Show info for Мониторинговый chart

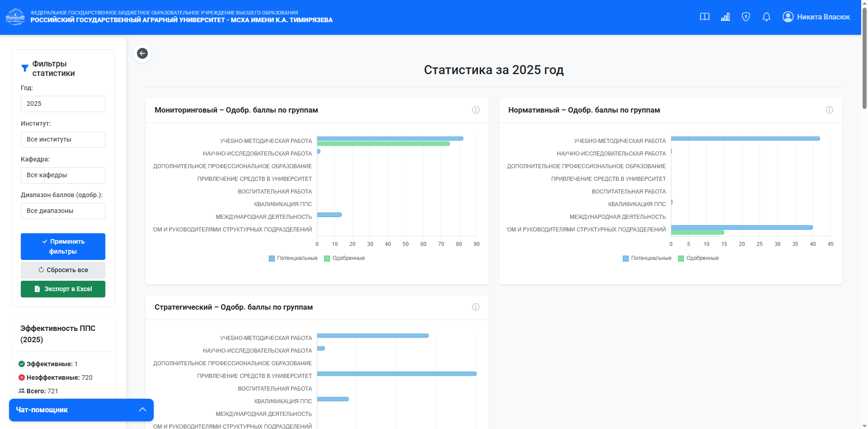476,110
